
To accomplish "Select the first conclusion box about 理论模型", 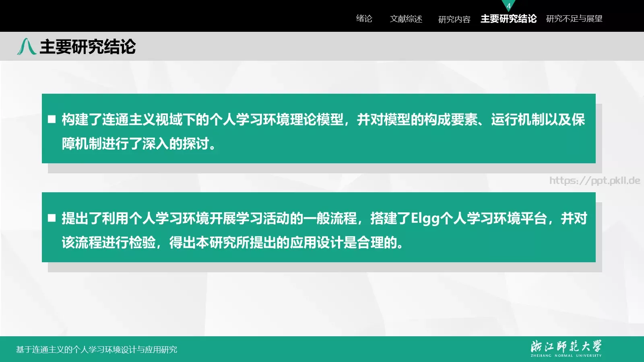I will pyautogui.click(x=318, y=128).
